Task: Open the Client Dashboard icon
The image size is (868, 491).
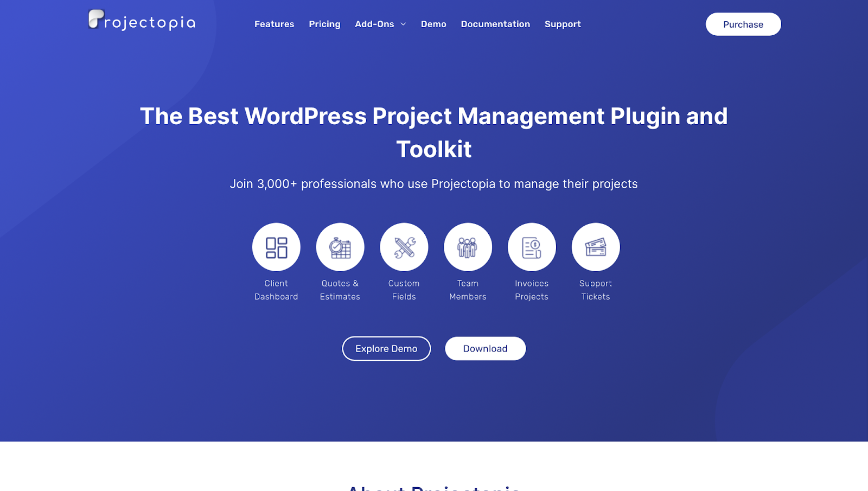Action: (276, 247)
